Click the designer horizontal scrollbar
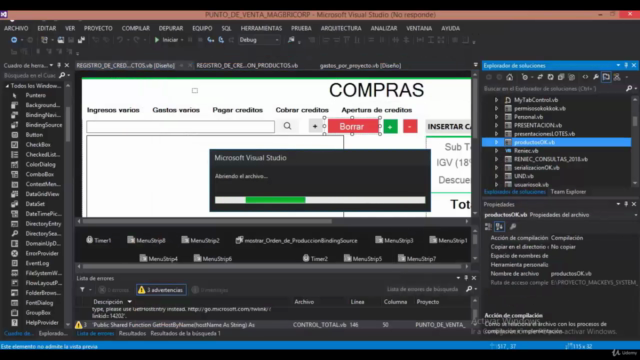 coord(207,221)
